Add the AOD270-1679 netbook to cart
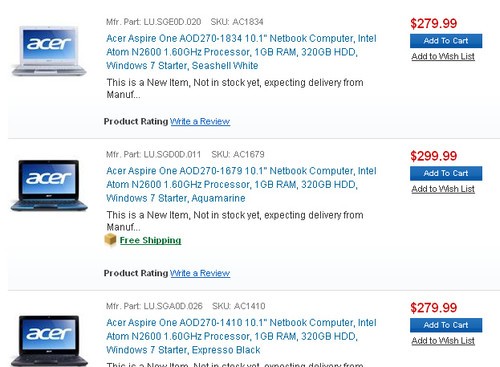Image resolution: width=500 pixels, height=367 pixels. point(446,173)
